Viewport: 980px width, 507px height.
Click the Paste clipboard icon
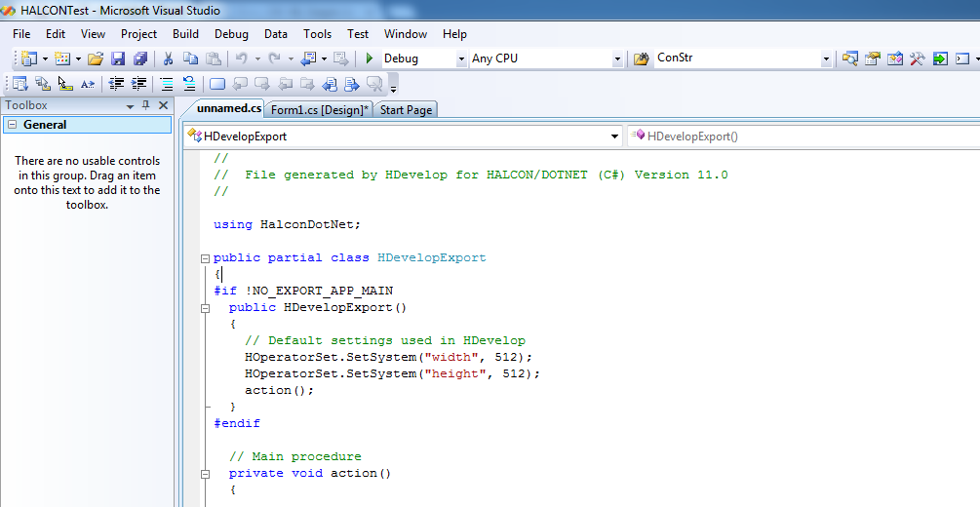214,58
